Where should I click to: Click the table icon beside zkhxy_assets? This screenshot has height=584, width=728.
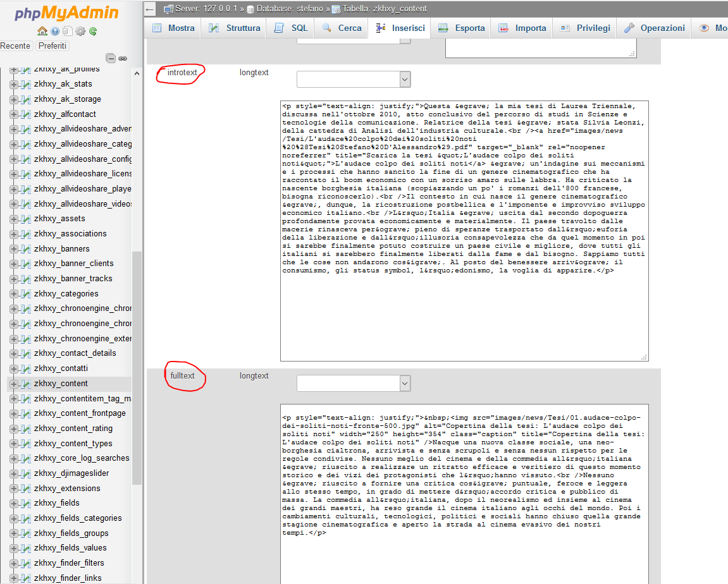pyautogui.click(x=26, y=219)
